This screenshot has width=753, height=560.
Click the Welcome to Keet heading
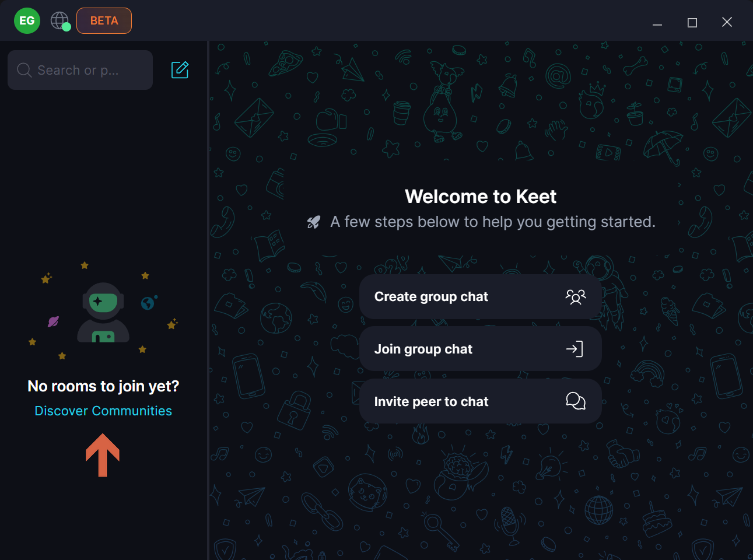click(481, 197)
